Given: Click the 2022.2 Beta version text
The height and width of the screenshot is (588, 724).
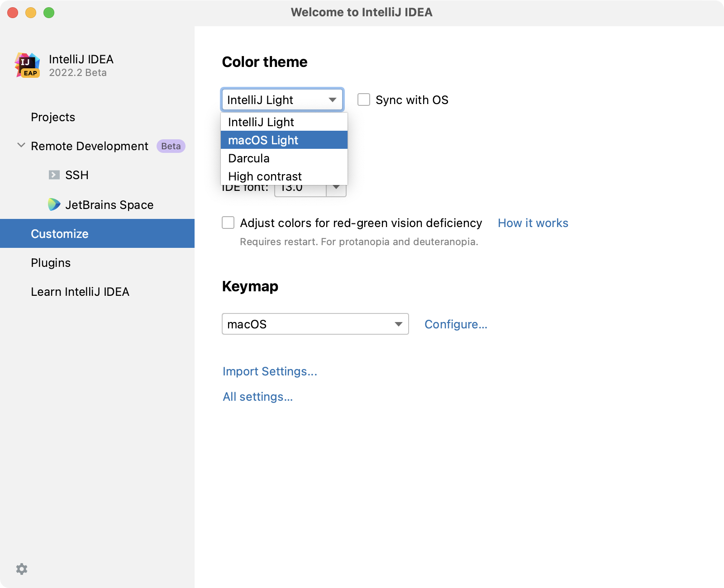Looking at the screenshot, I should [x=78, y=73].
